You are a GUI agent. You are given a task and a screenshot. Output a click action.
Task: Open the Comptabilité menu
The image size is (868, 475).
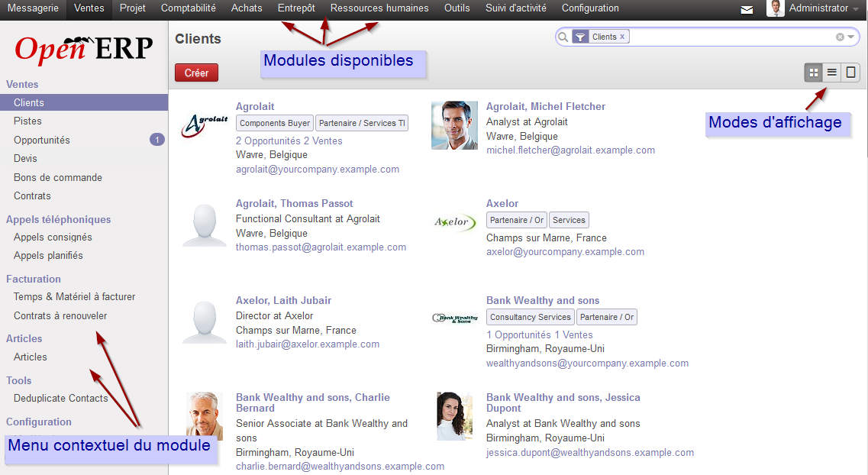(189, 8)
